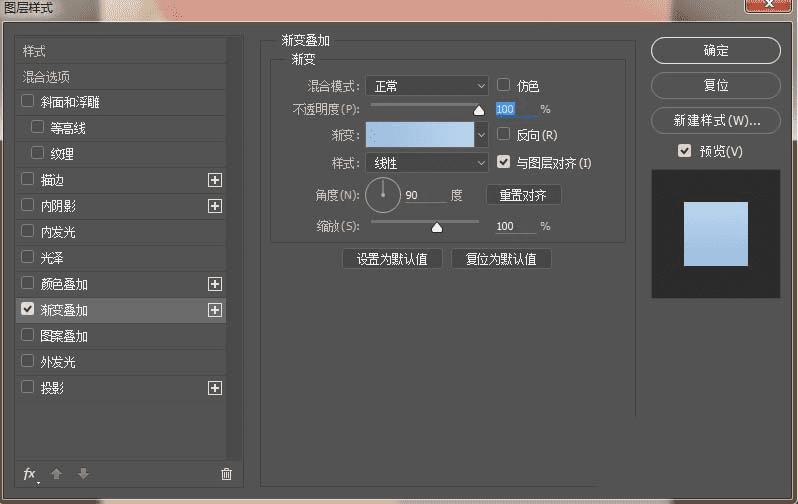Image resolution: width=798 pixels, height=504 pixels.
Task: Click the fx add layer style icon
Action: coord(30,474)
